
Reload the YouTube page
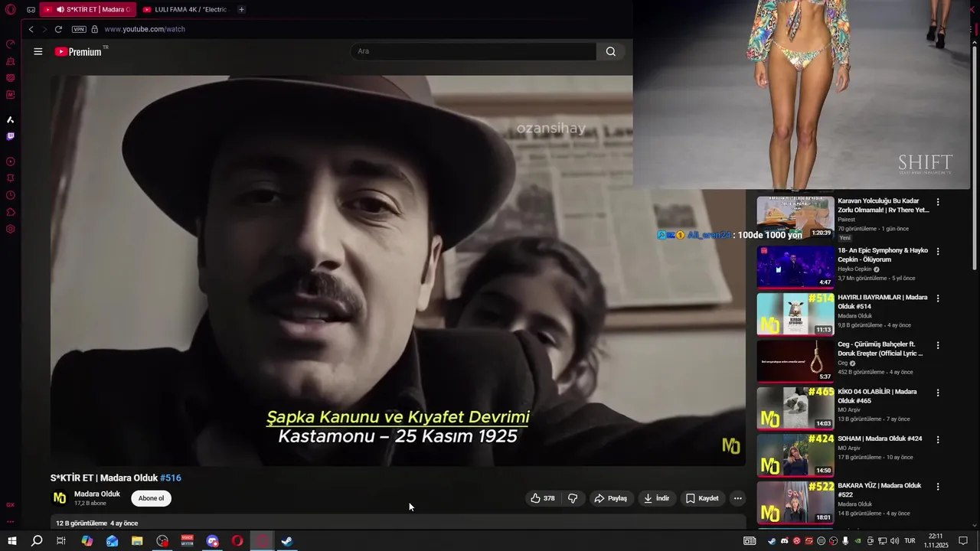58,29
